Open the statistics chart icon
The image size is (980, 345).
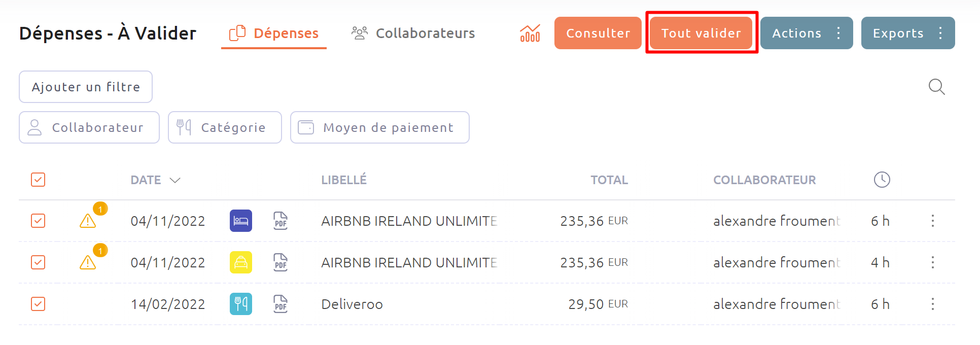(x=530, y=33)
